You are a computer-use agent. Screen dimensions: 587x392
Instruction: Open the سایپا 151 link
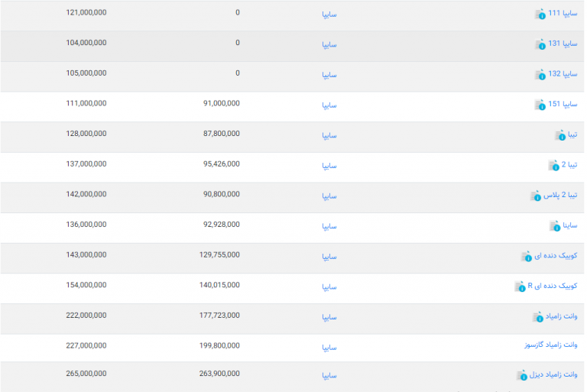tap(563, 105)
